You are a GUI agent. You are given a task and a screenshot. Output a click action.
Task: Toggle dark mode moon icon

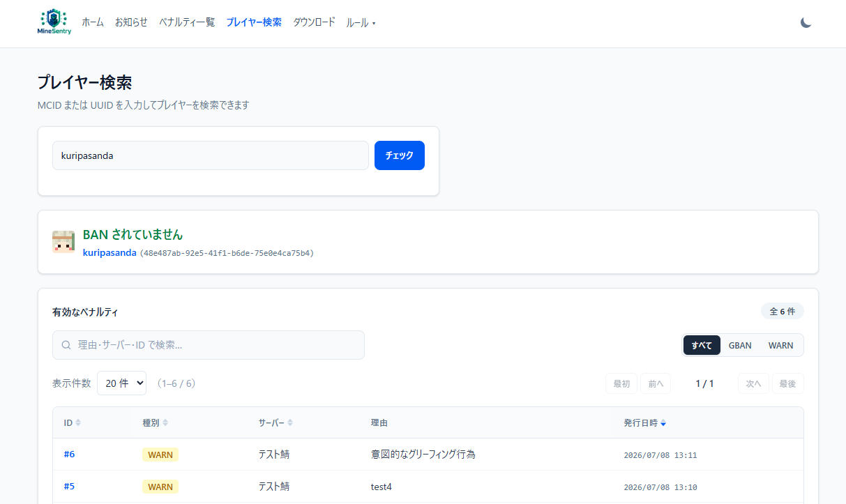(806, 22)
